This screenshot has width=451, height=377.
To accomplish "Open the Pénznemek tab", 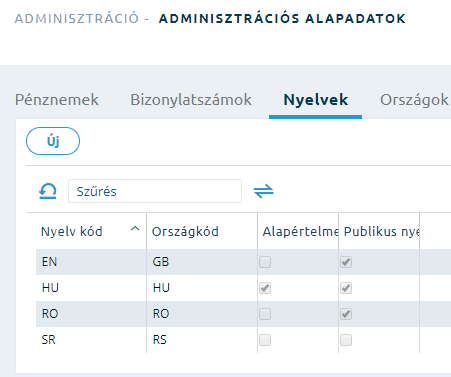I will 57,100.
